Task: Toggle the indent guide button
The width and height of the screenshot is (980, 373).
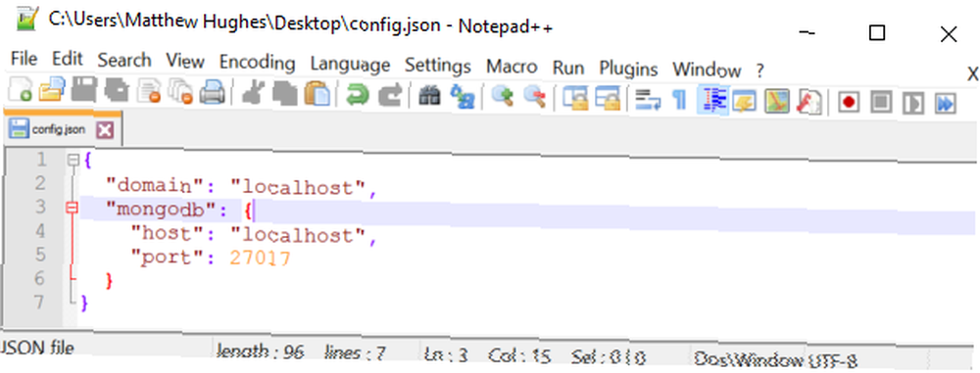Action: click(712, 100)
